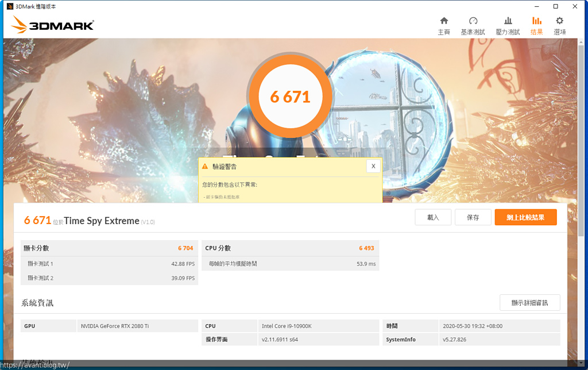
Task: Click the GPU label cell
Action: pyautogui.click(x=48, y=326)
